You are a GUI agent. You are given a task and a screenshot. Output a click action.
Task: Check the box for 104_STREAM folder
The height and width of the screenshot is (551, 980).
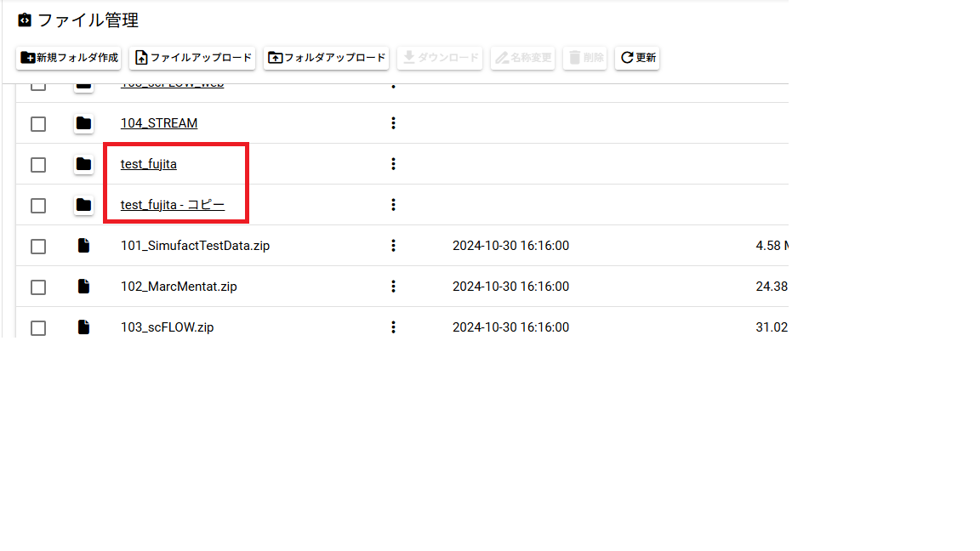point(38,124)
